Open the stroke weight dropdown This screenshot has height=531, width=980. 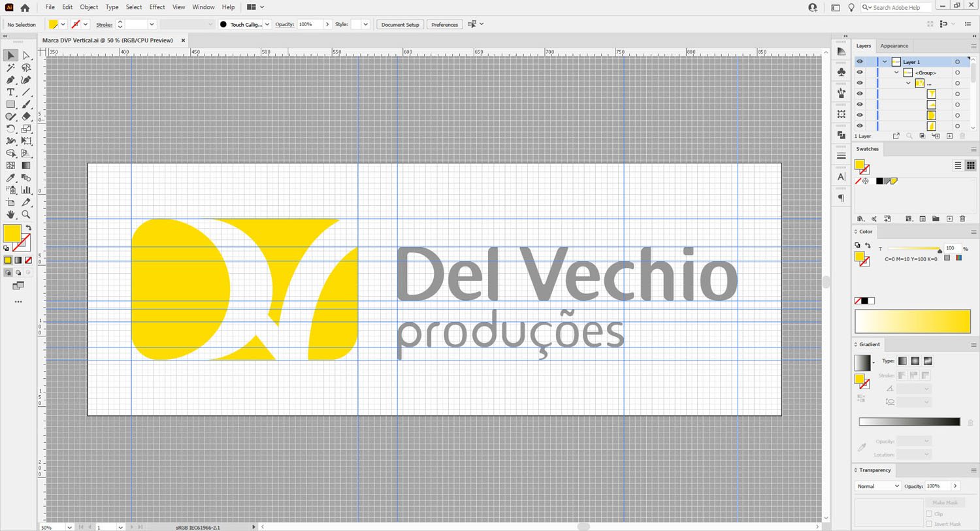point(152,24)
